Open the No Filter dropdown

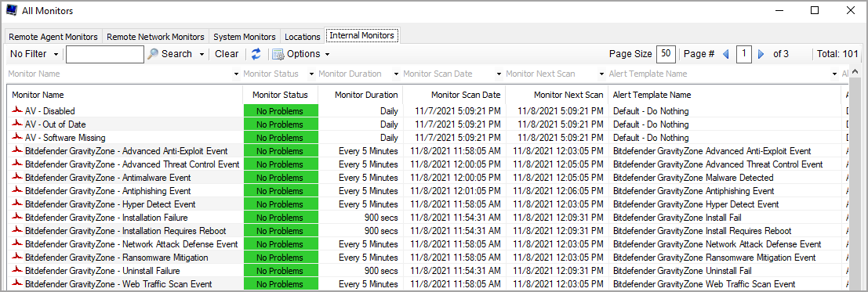click(35, 54)
